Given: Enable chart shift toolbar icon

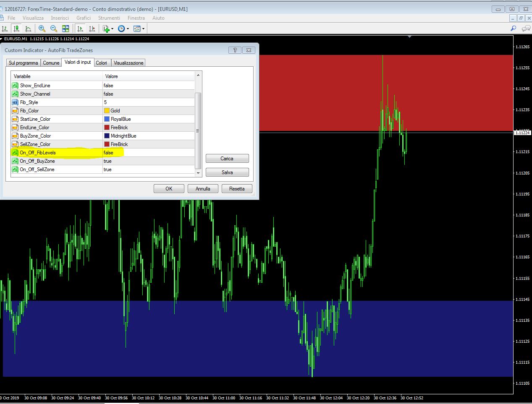Looking at the screenshot, I should (92, 29).
